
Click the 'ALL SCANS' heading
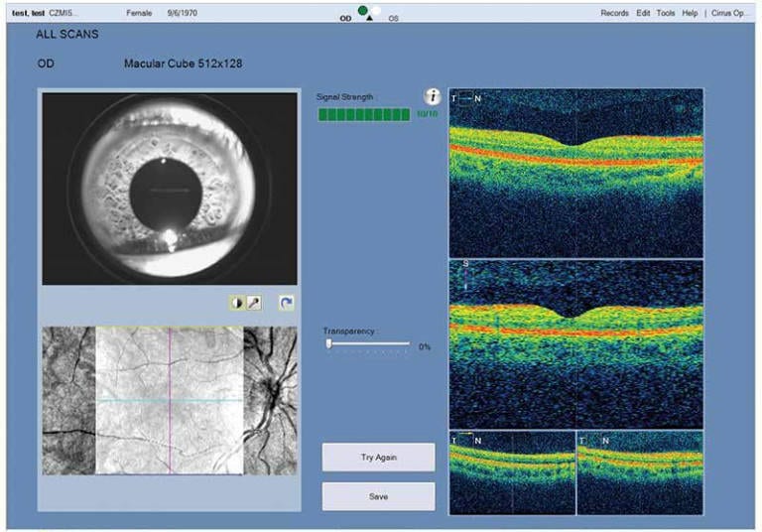click(x=67, y=34)
